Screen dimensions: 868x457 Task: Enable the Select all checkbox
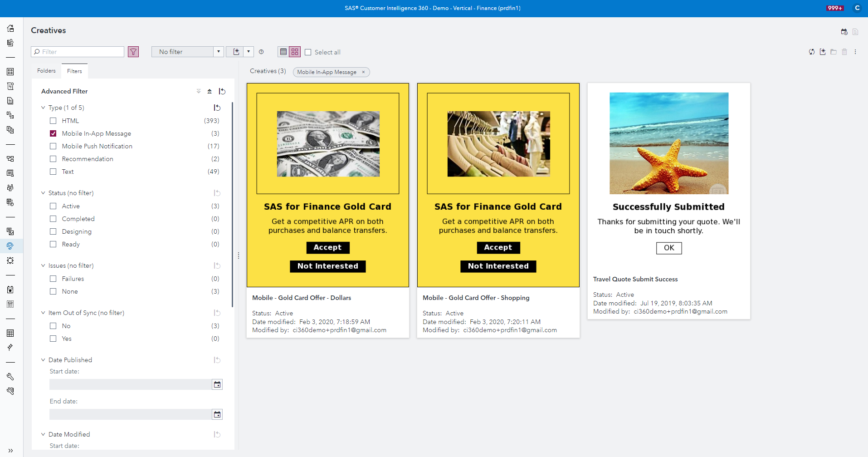point(308,52)
